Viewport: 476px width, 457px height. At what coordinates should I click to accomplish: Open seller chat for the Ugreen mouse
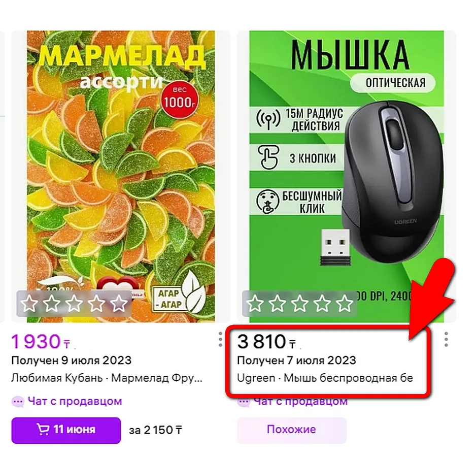300,402
